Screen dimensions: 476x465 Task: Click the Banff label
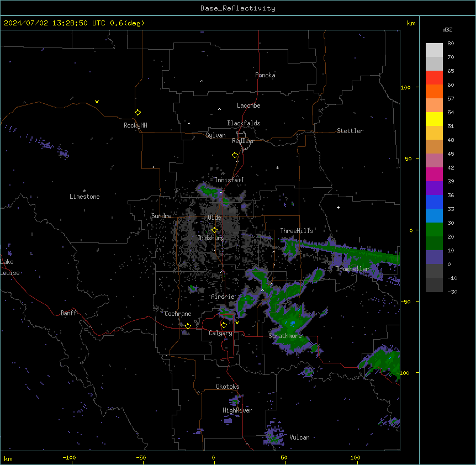coord(68,313)
